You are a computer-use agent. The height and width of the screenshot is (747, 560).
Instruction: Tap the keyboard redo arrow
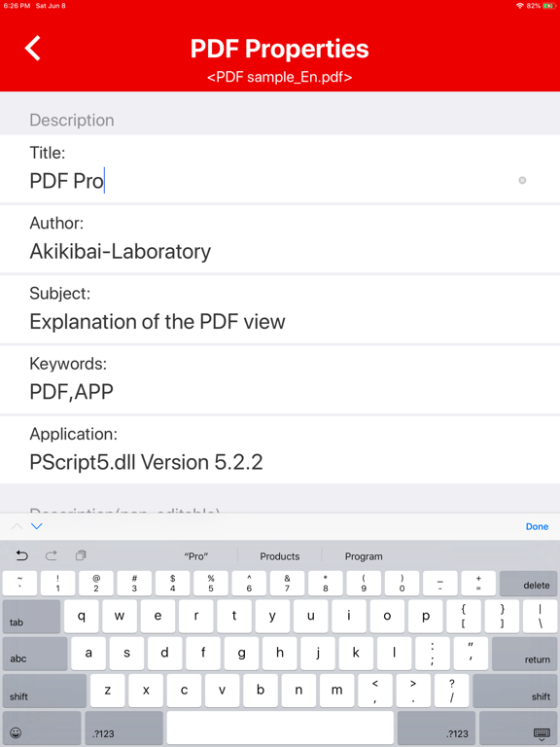tap(51, 555)
